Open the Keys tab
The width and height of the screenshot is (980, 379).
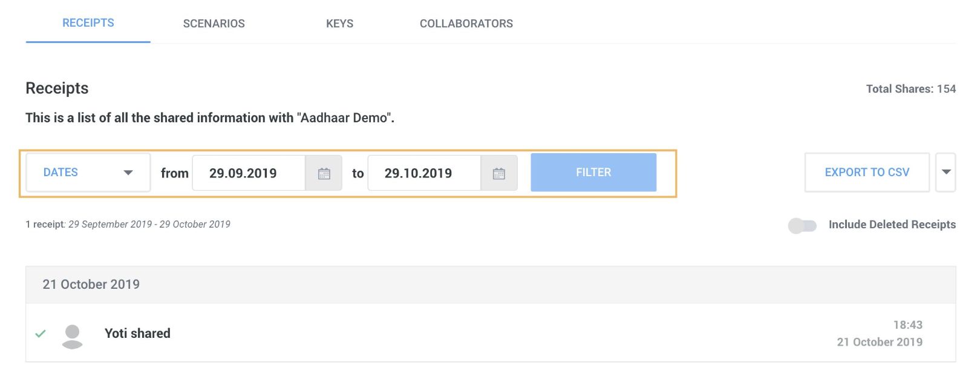[x=339, y=24]
